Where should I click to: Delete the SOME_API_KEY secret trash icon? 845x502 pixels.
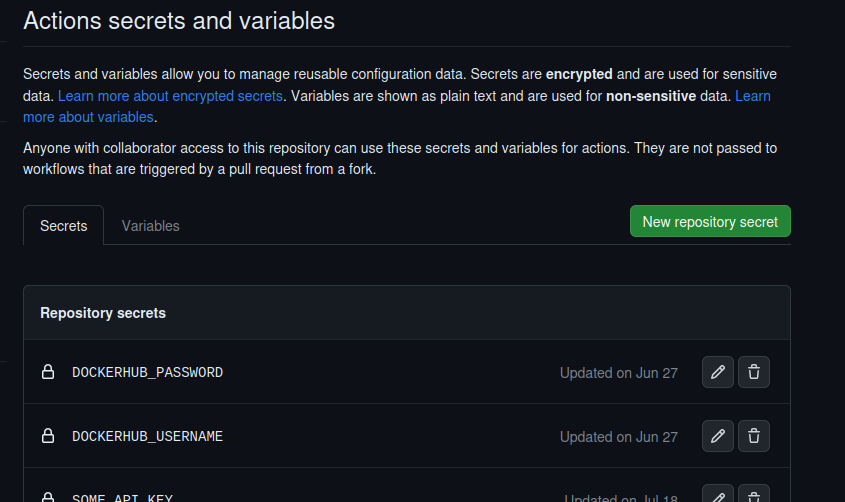[753, 494]
